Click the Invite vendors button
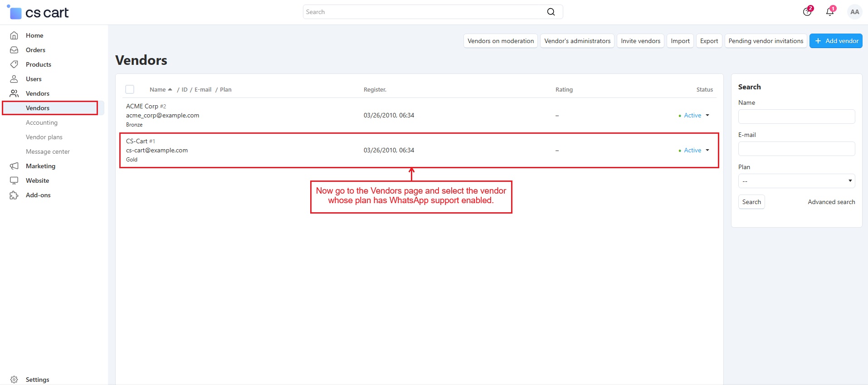Viewport: 868px width, 385px height. (640, 41)
